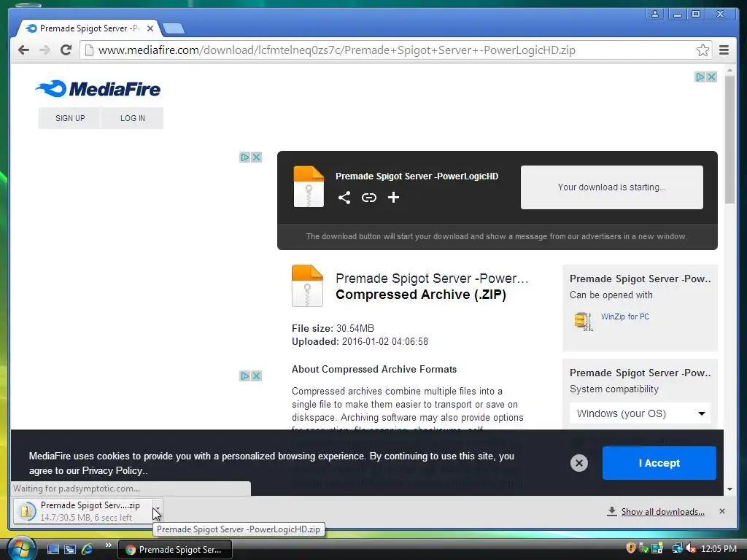
Task: Bookmark page with the star icon
Action: click(703, 50)
